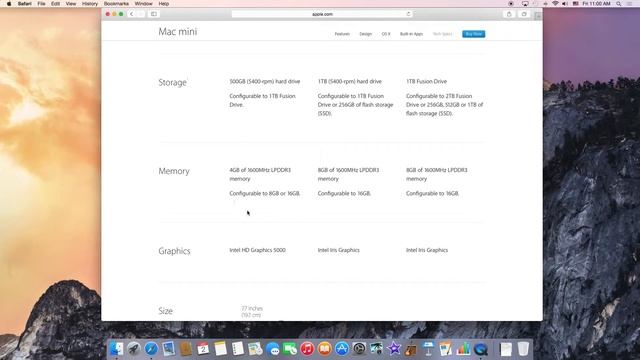
Task: Click the blue Buy Now button
Action: [473, 34]
